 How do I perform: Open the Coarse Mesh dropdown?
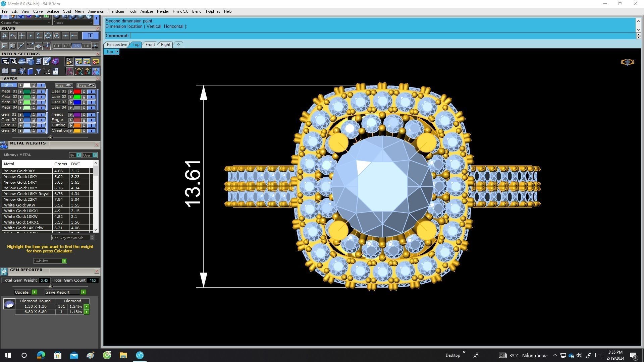26,22
